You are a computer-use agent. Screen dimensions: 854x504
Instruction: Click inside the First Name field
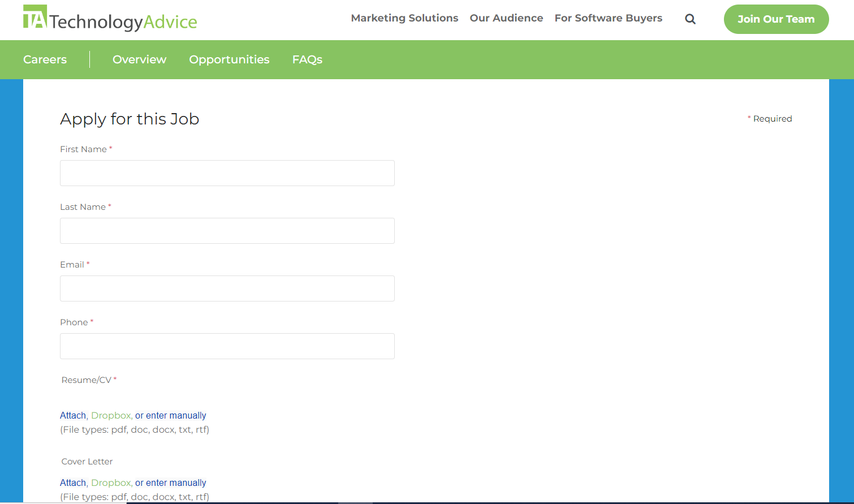(x=226, y=173)
